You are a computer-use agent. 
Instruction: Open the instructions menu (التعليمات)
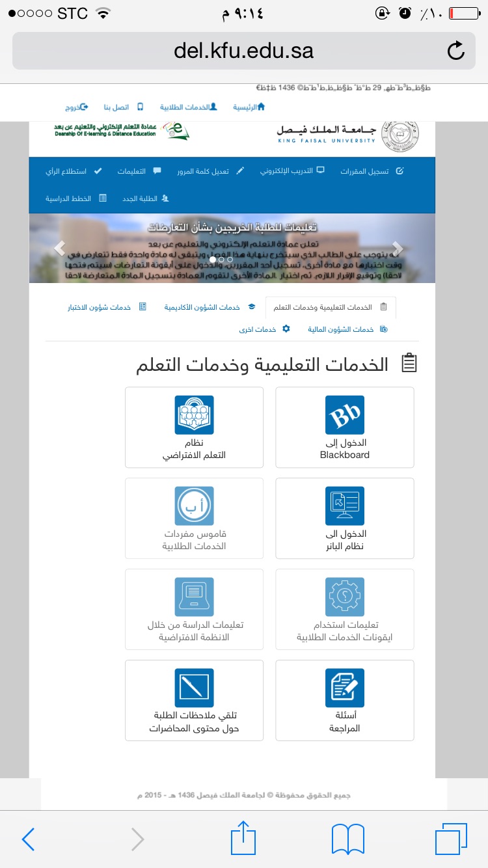(x=139, y=172)
